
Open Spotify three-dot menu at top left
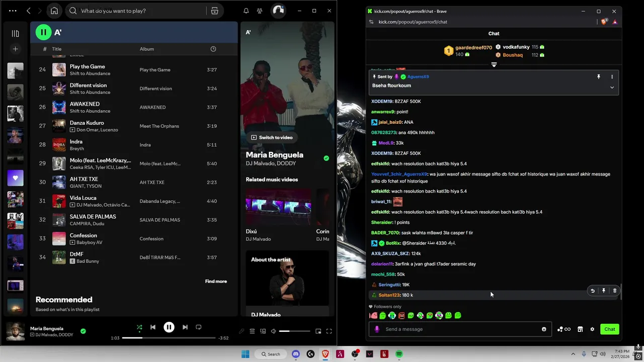point(13,11)
